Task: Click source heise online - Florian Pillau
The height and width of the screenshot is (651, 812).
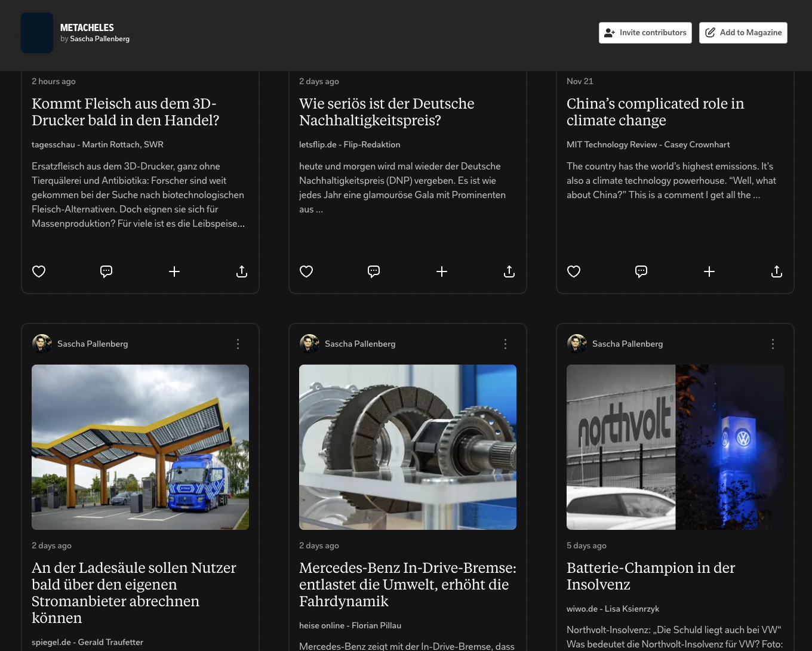Action: click(x=350, y=625)
